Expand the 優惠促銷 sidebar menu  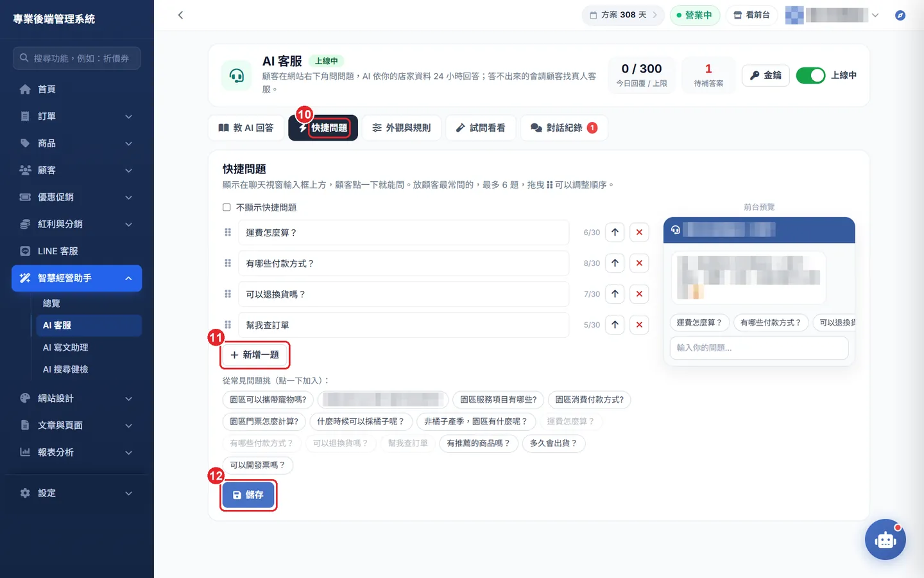tap(77, 197)
